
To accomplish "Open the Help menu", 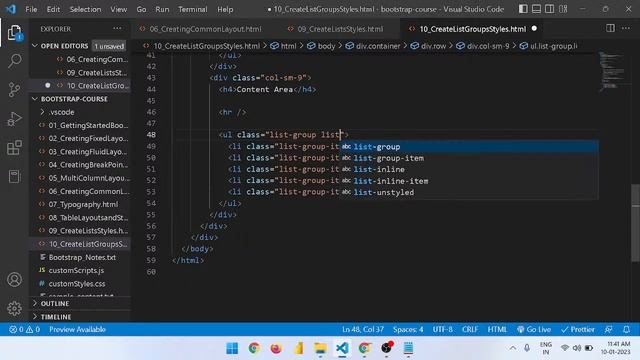I will pos(225,9).
